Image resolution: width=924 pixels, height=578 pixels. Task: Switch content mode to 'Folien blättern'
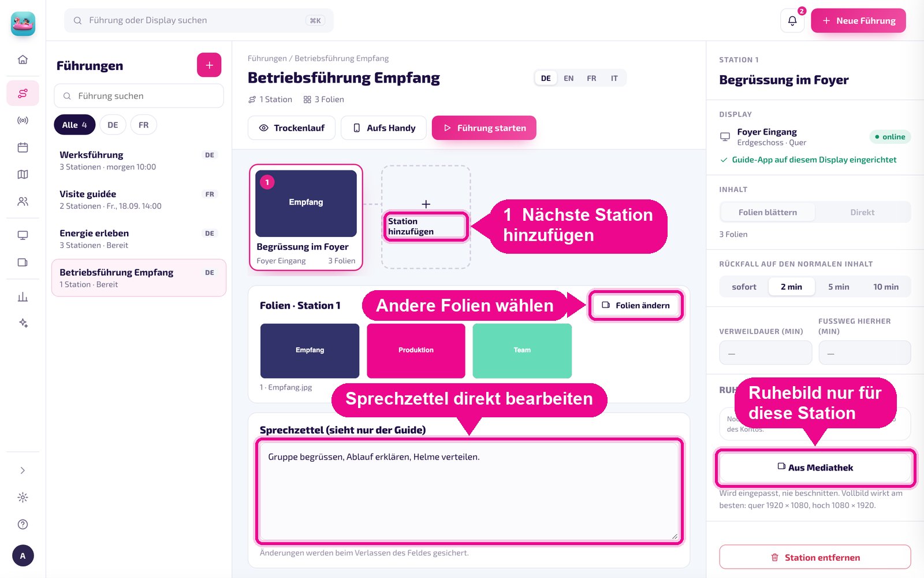tap(767, 212)
